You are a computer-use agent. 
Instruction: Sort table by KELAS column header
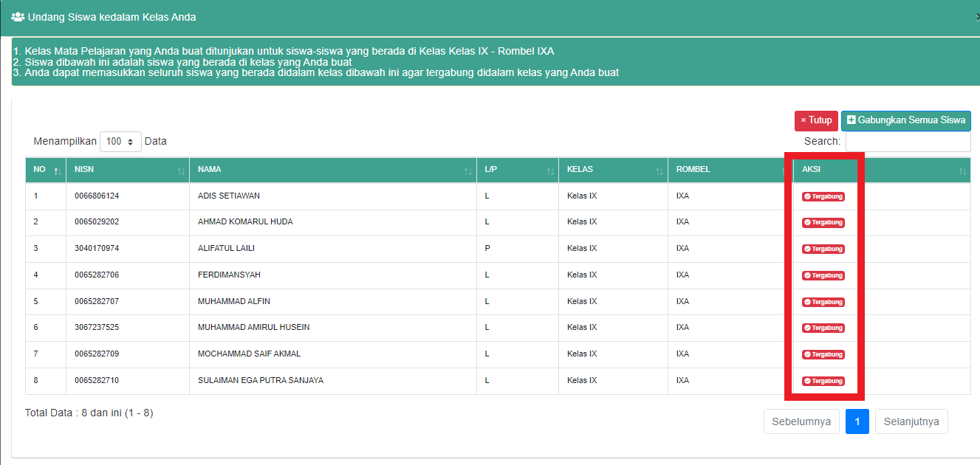pyautogui.click(x=612, y=170)
